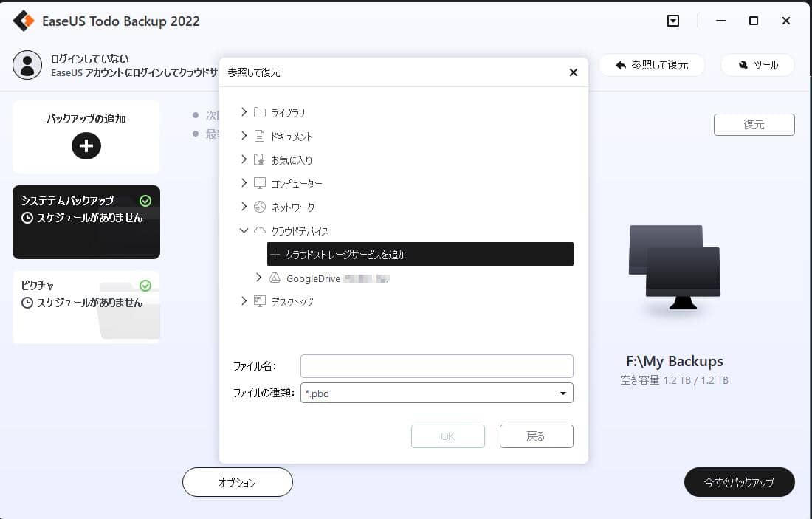Click the デスクトップ desktop icon
Screen dimensions: 812x519
(259, 301)
